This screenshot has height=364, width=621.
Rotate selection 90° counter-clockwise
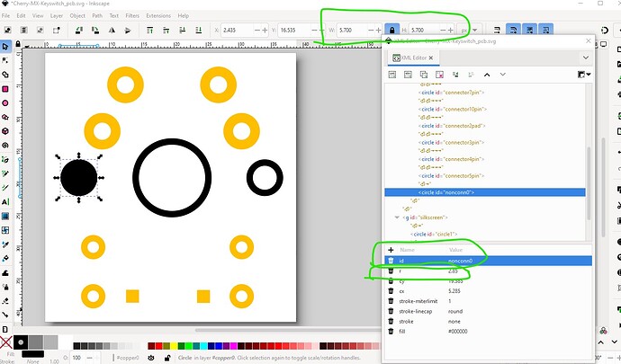(79, 30)
